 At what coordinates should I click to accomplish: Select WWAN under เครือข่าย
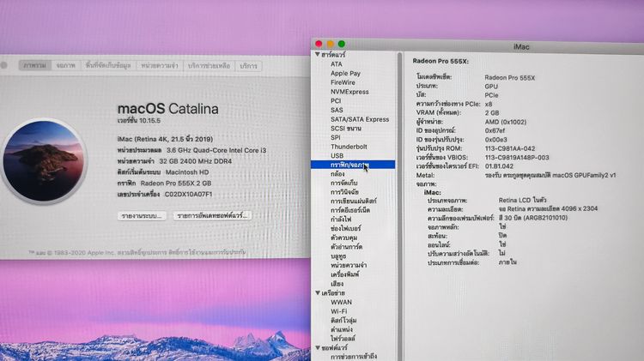tap(341, 302)
